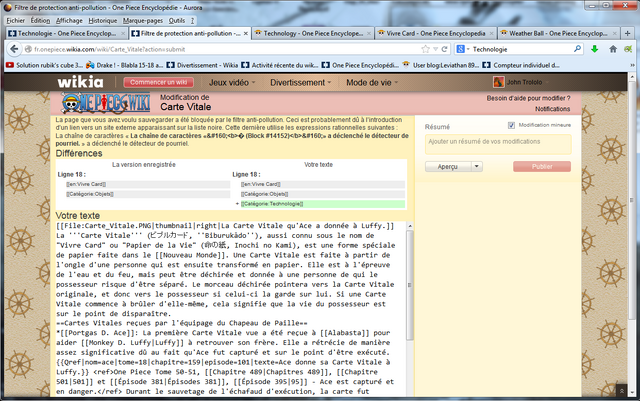The width and height of the screenshot is (640, 401).
Task: Open the Historique menu
Action: (102, 20)
